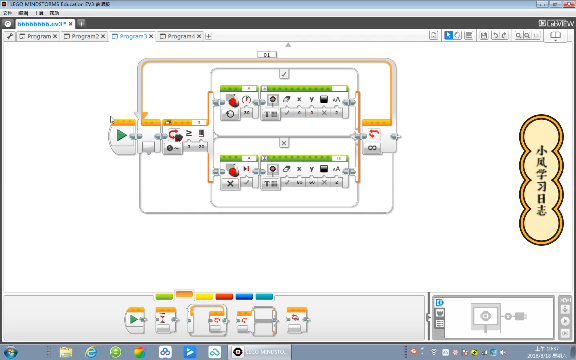
Task: Open the Switch block's sensor mode selector
Action: click(173, 148)
